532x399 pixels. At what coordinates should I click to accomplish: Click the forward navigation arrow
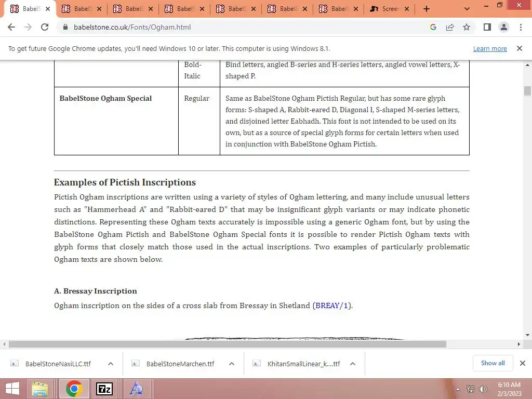[28, 27]
